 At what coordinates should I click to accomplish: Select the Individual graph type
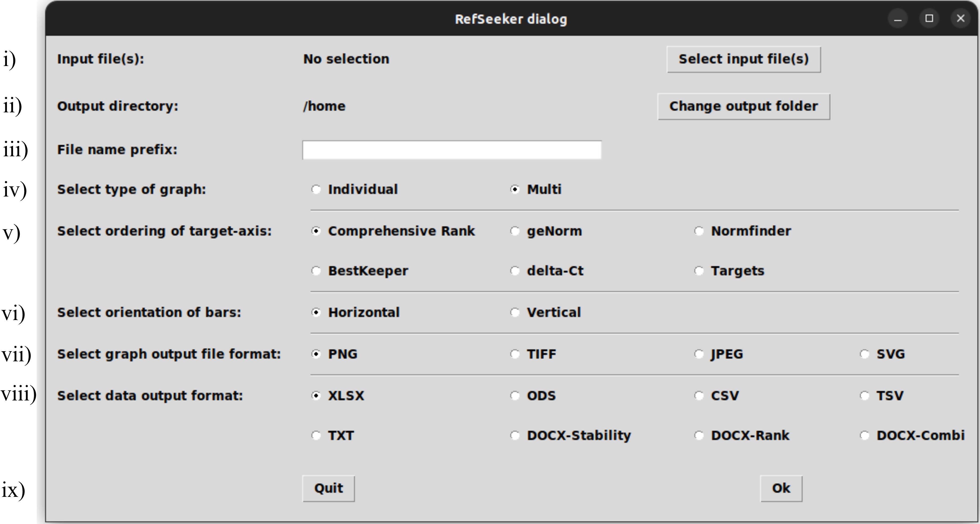coord(355,189)
